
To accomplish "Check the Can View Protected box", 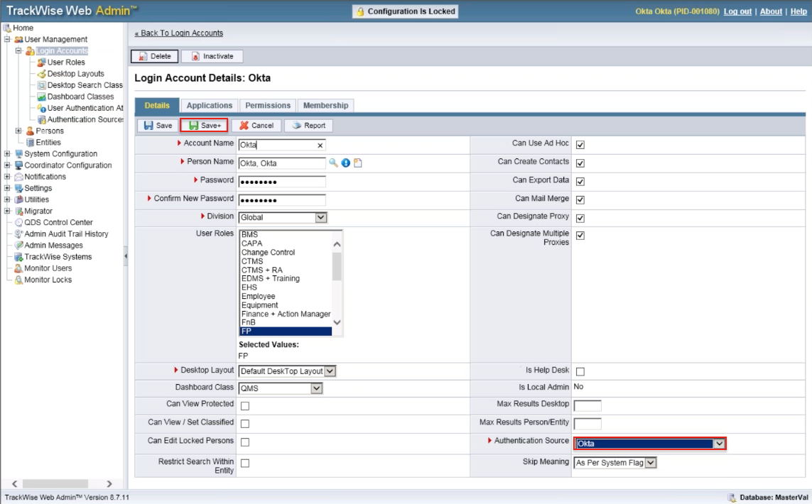I will [245, 406].
